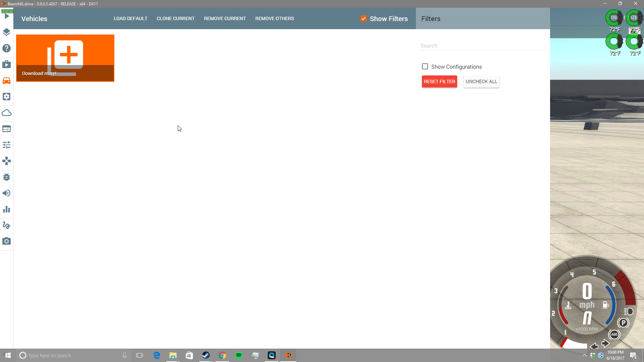The image size is (644, 362).
Task: Click the taskbar clock showing 10:08 PM
Action: [615, 355]
